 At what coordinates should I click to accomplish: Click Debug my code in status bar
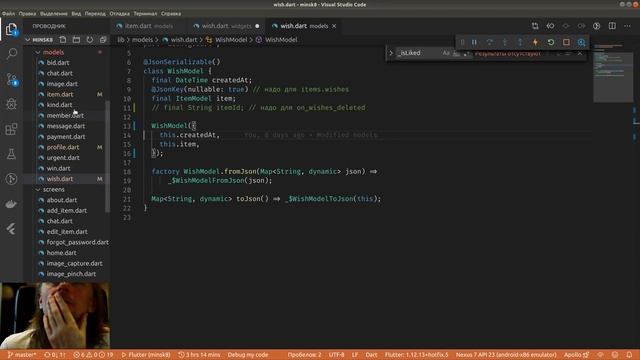248,355
